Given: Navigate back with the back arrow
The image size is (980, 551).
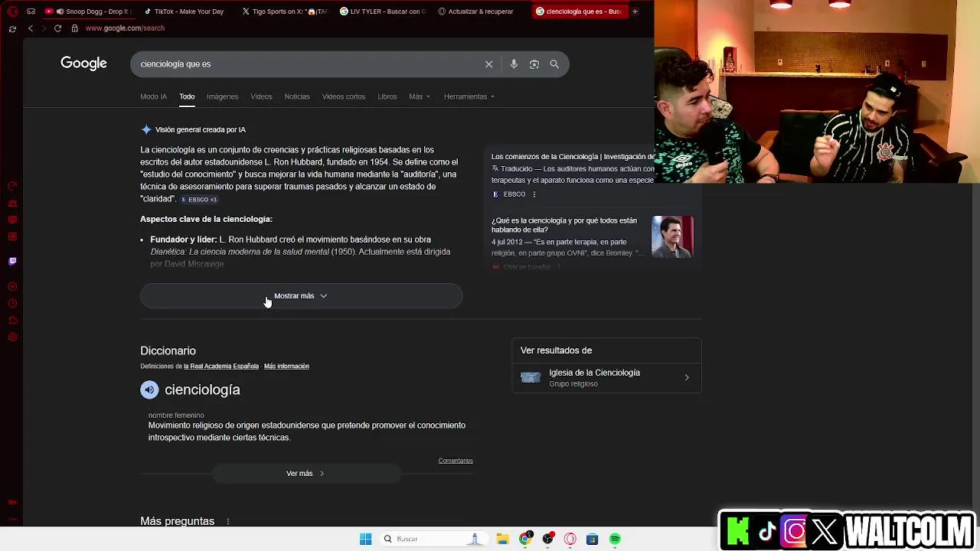Looking at the screenshot, I should [30, 28].
